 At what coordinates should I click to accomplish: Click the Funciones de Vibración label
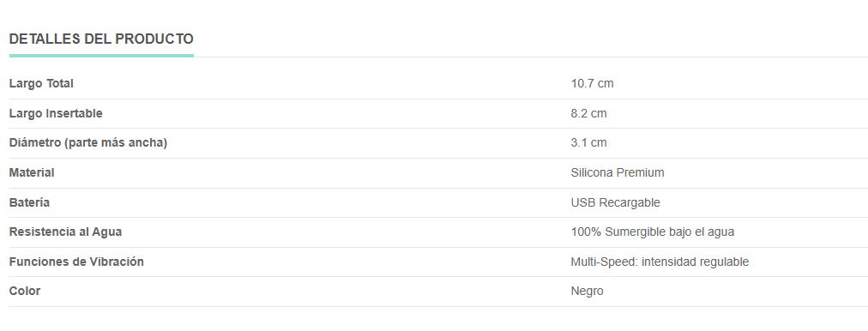(x=76, y=262)
